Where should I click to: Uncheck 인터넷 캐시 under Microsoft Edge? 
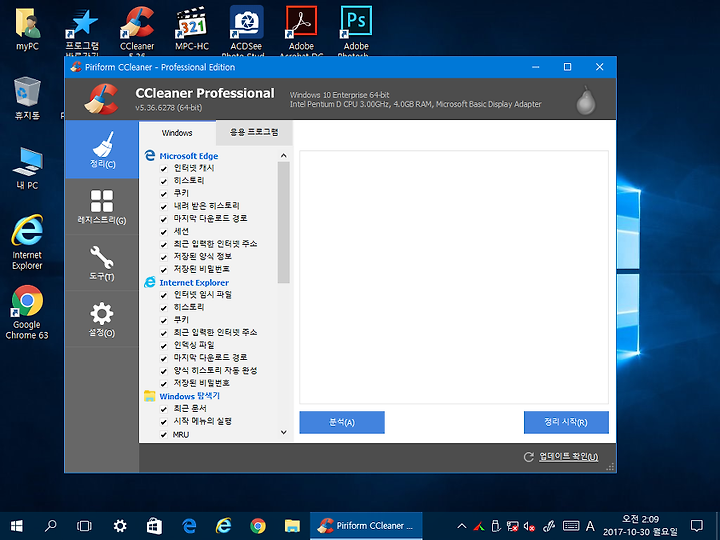coord(163,169)
